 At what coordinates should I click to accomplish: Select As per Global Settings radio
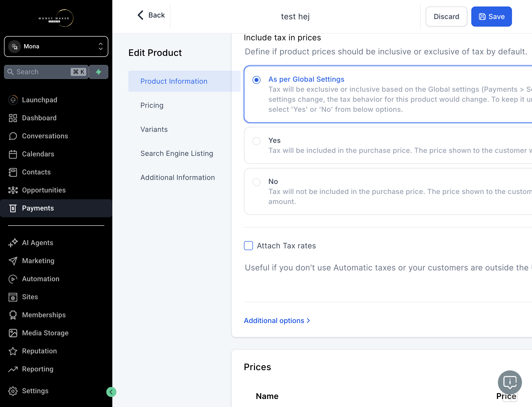pos(256,80)
